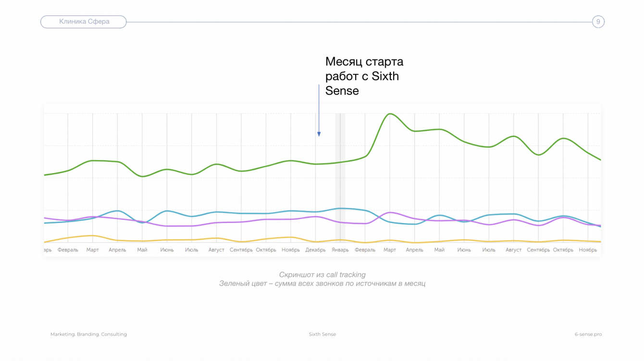Click the leftmost "Август" axis label
The width and height of the screenshot is (644, 361).
click(217, 250)
